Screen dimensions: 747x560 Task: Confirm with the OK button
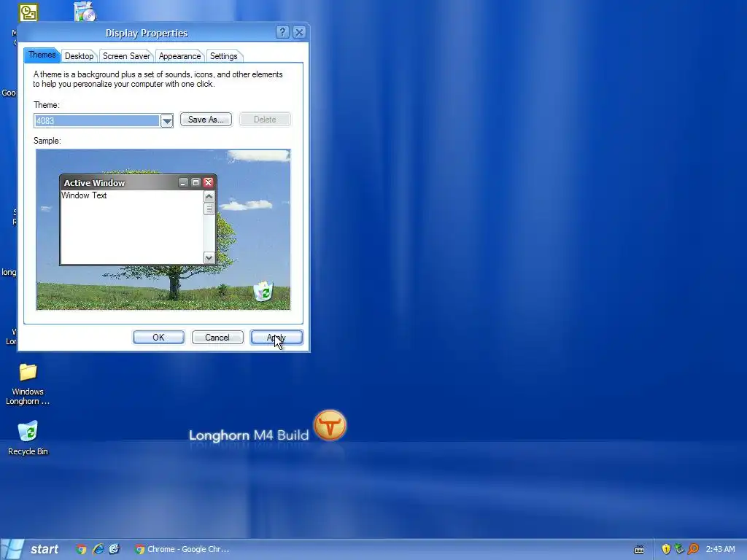(158, 337)
